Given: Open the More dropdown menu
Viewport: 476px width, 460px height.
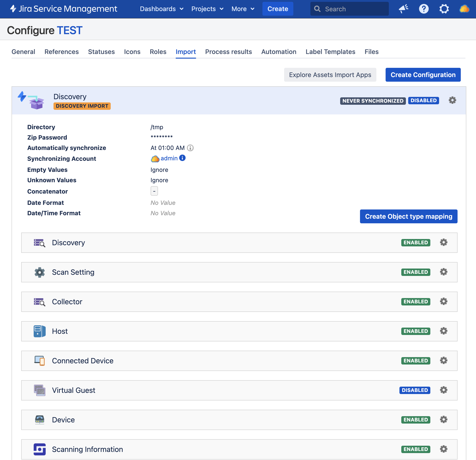Looking at the screenshot, I should coord(243,9).
